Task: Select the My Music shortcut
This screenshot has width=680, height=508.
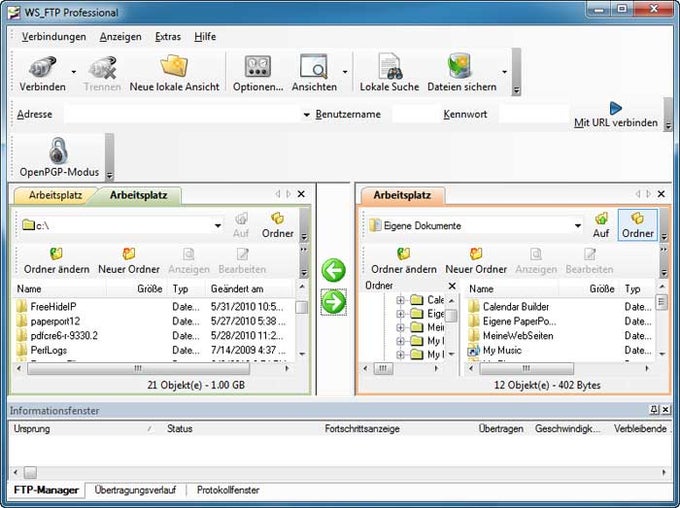Action: pyautogui.click(x=502, y=350)
